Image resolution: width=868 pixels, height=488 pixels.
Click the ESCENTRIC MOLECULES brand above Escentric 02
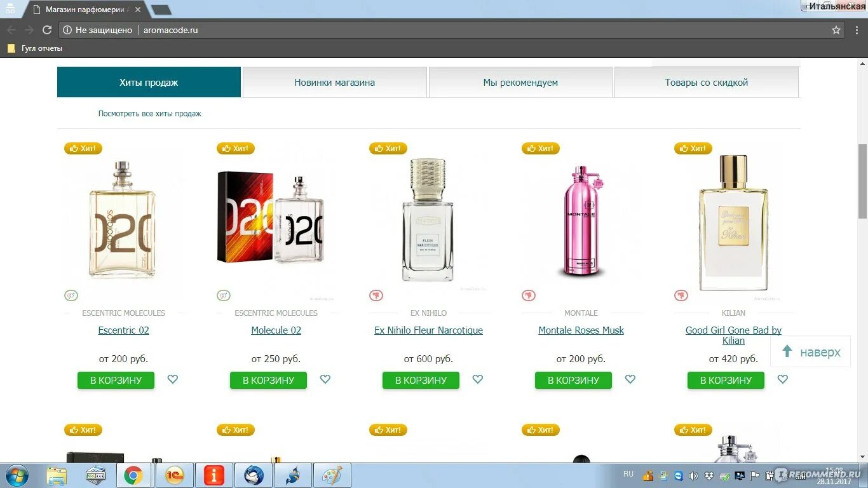point(123,313)
